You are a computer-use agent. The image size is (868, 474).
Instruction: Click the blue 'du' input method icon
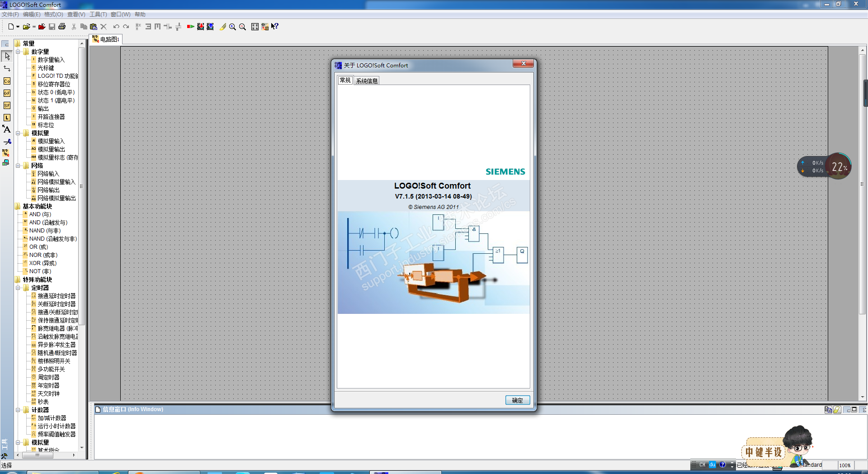click(712, 465)
